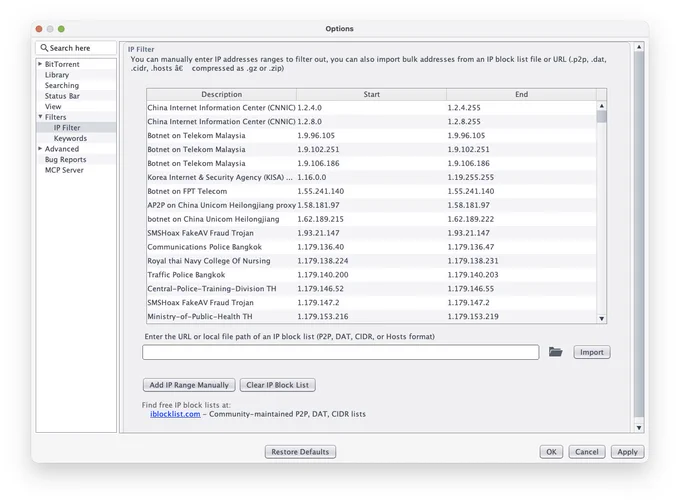
Task: Click the folder browse icon beside Import
Action: pyautogui.click(x=555, y=352)
